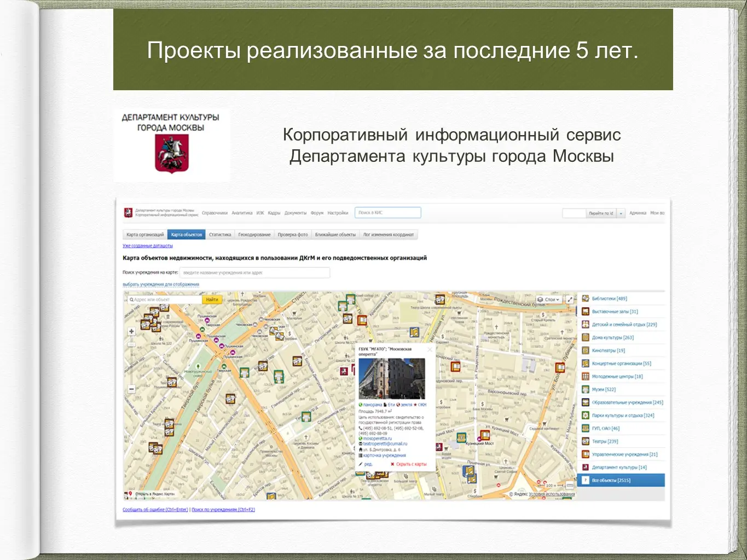747x560 pixels.
Task: Adjust the map zoom slider handle
Action: 131,344
